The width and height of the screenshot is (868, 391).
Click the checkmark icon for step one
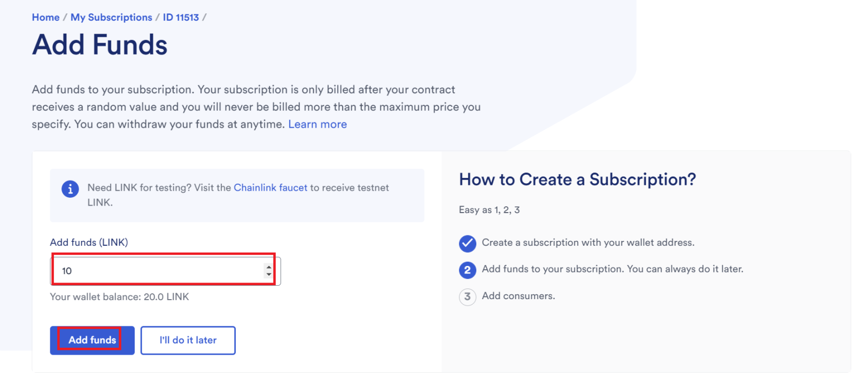click(x=467, y=244)
